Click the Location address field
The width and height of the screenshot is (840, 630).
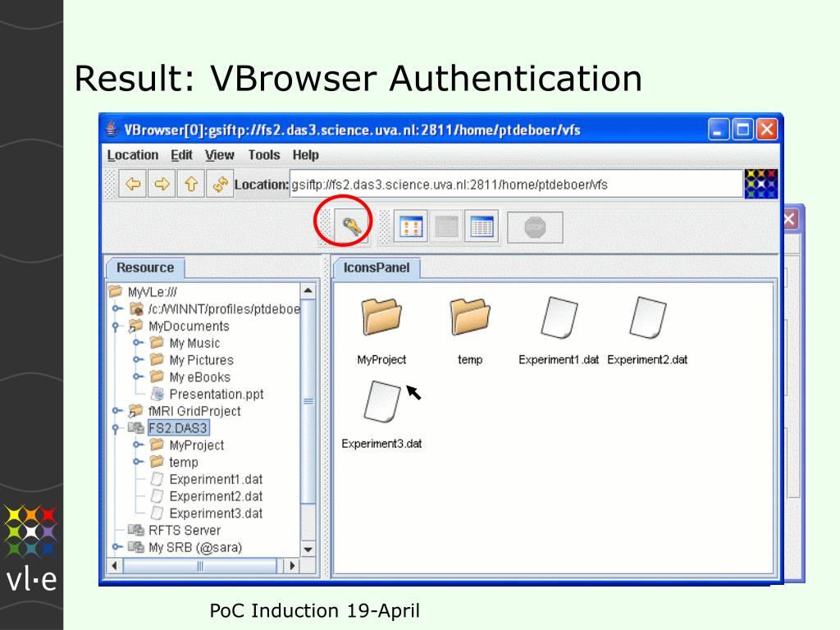516,185
